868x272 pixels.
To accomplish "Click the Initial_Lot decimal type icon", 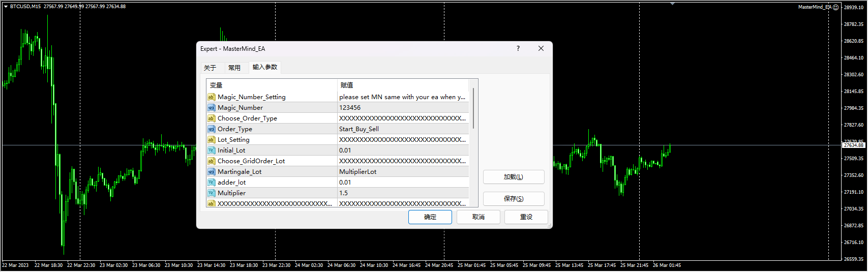I will [211, 150].
